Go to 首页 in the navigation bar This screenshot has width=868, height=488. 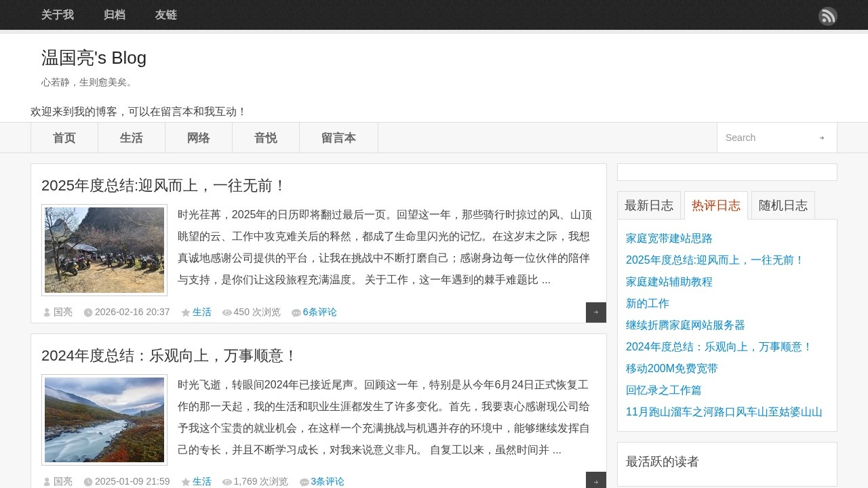click(64, 138)
